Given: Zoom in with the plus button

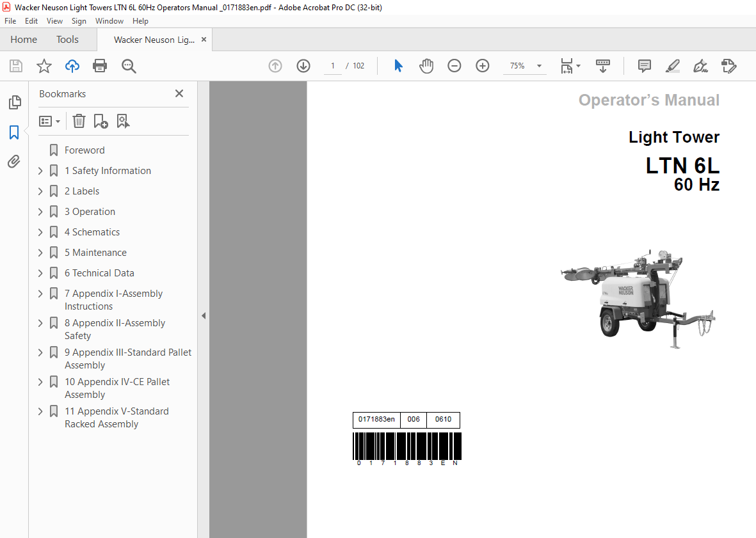Looking at the screenshot, I should pyautogui.click(x=483, y=66).
